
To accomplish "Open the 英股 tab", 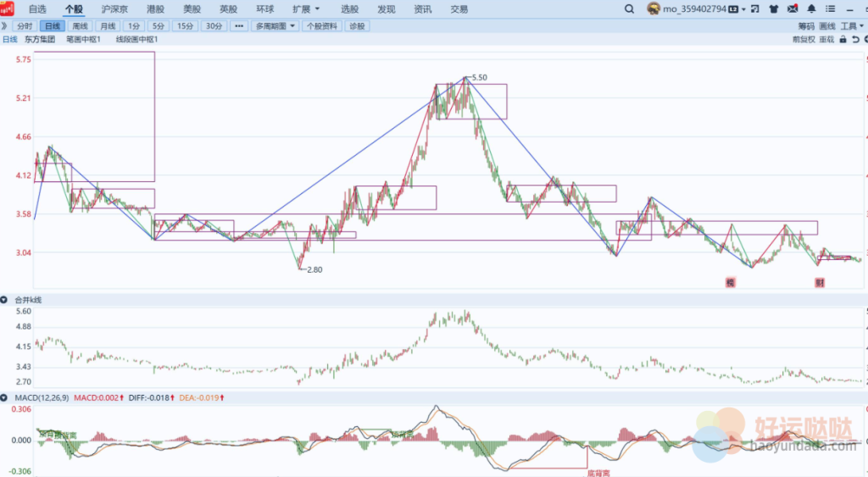I will tap(229, 9).
